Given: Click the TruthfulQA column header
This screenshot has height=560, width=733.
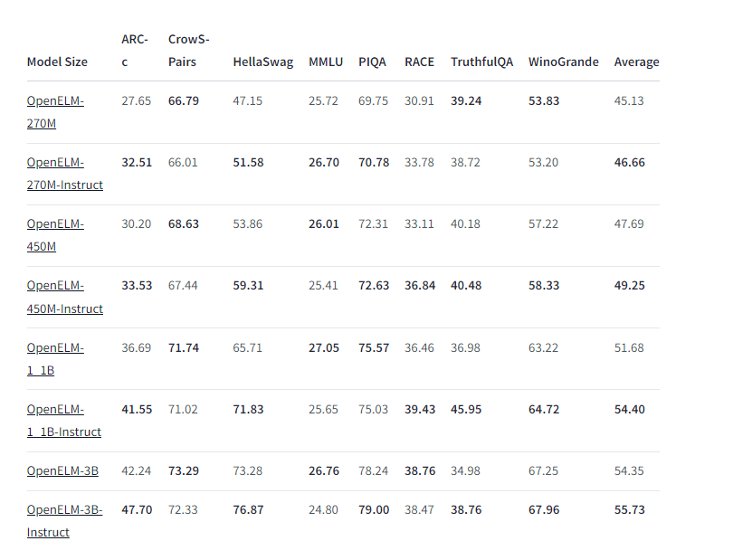Looking at the screenshot, I should [482, 62].
